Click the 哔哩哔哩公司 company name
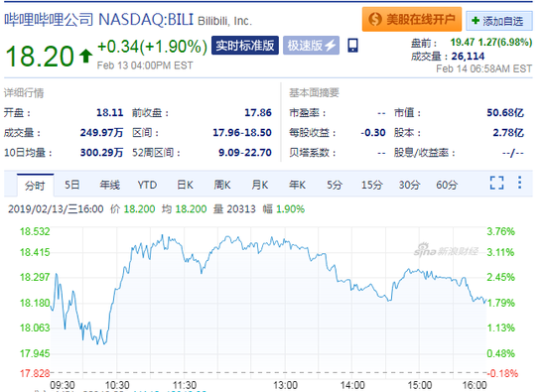Screen dimensions: 546x392 click(49, 20)
